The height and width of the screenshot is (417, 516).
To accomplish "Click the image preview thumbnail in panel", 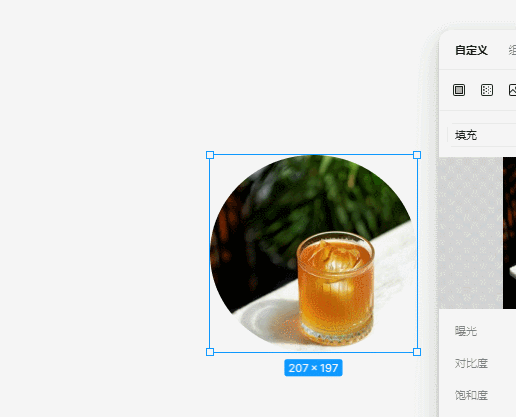I will click(509, 233).
